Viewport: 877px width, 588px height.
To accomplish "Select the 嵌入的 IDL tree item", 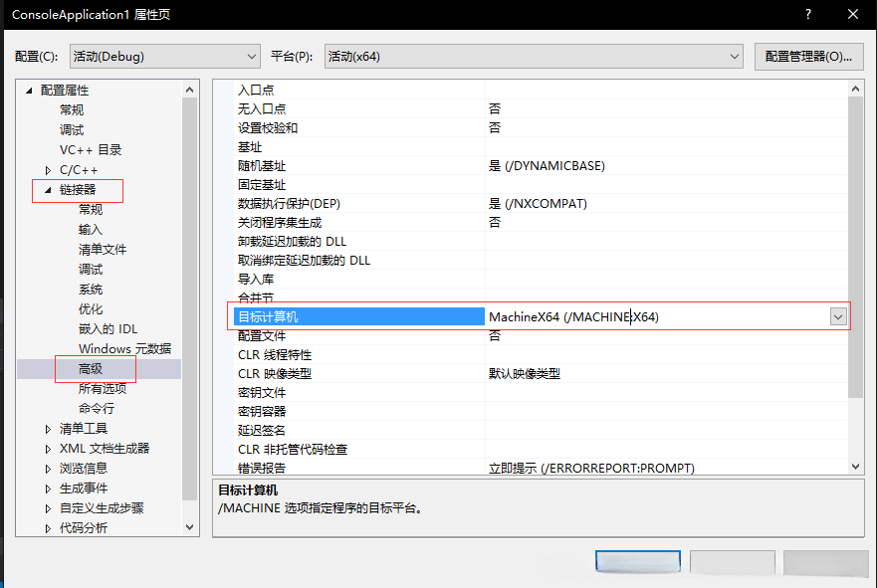I will pyautogui.click(x=108, y=329).
